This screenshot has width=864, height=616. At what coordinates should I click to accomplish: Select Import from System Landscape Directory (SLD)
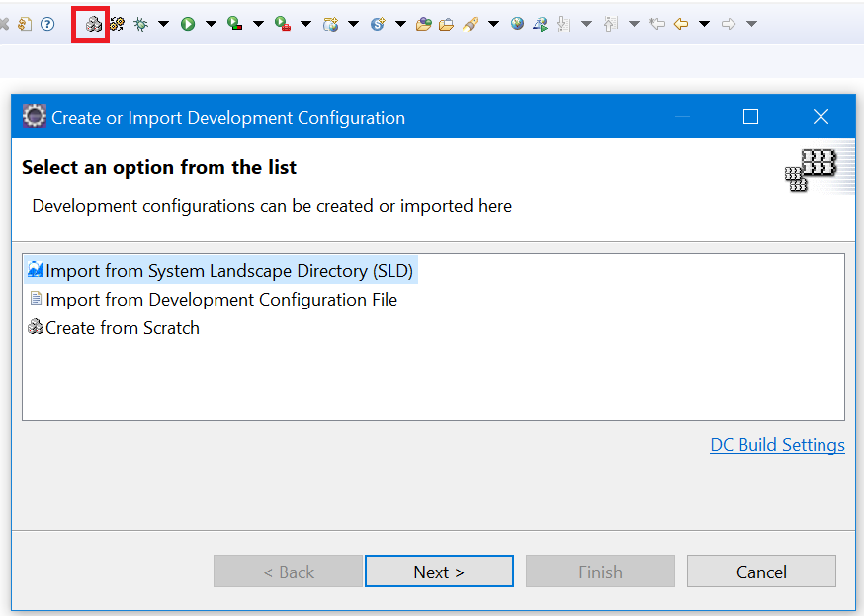[x=221, y=271]
